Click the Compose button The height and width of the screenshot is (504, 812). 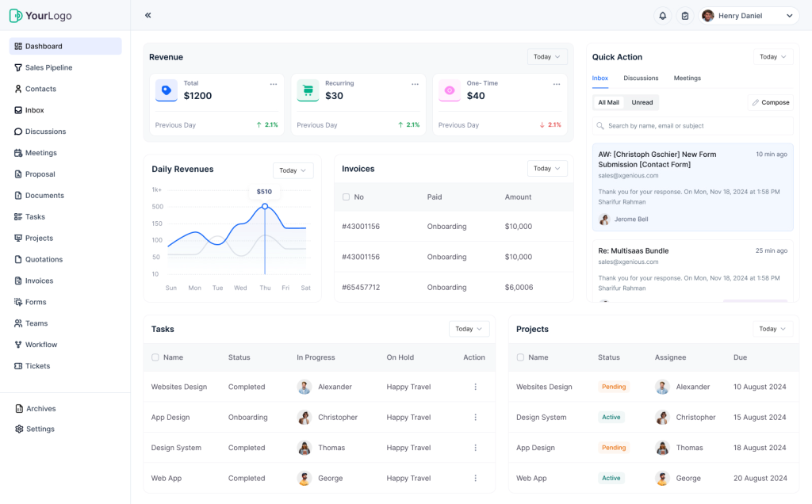770,102
